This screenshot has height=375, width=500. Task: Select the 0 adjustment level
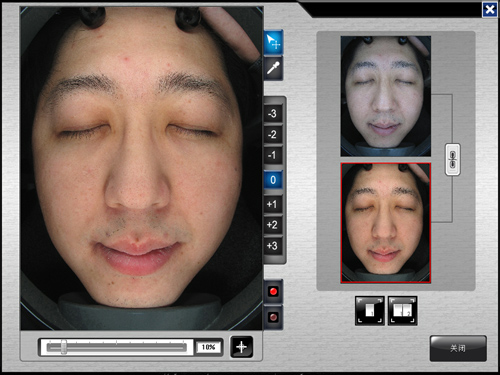273,180
